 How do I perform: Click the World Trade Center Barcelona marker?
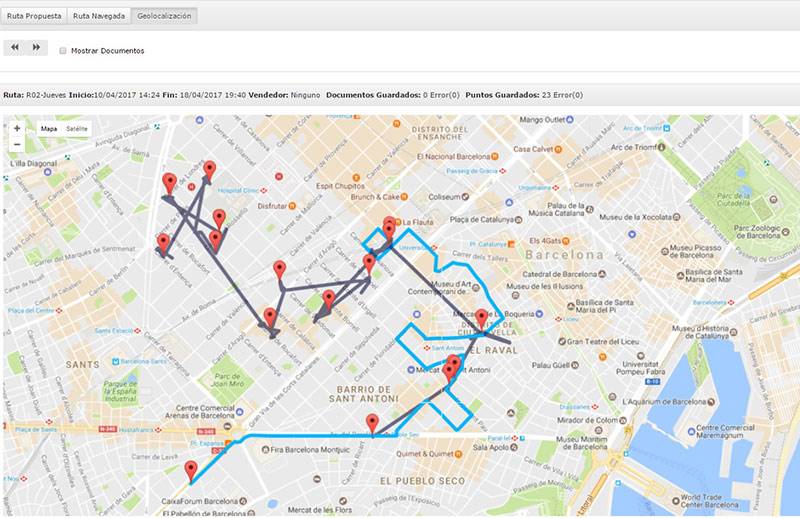click(x=676, y=501)
